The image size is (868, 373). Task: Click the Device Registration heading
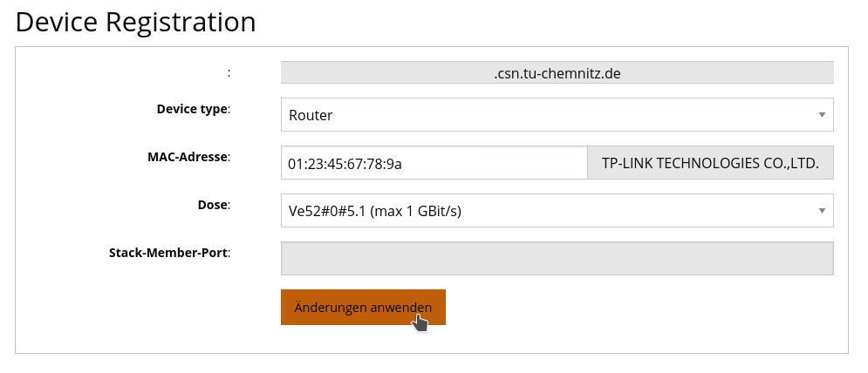136,23
